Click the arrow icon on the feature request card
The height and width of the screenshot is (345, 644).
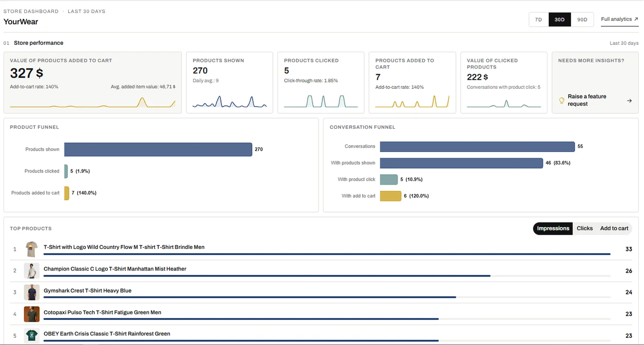coord(629,101)
